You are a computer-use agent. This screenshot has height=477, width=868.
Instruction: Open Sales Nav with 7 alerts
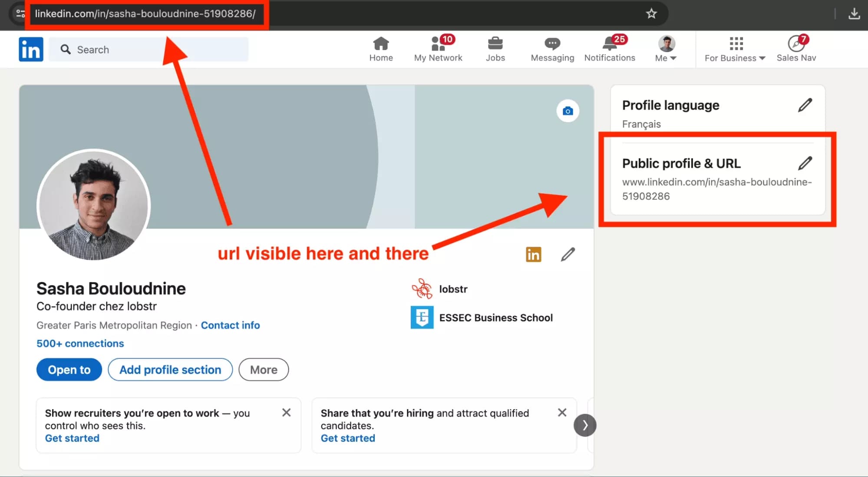coord(796,49)
